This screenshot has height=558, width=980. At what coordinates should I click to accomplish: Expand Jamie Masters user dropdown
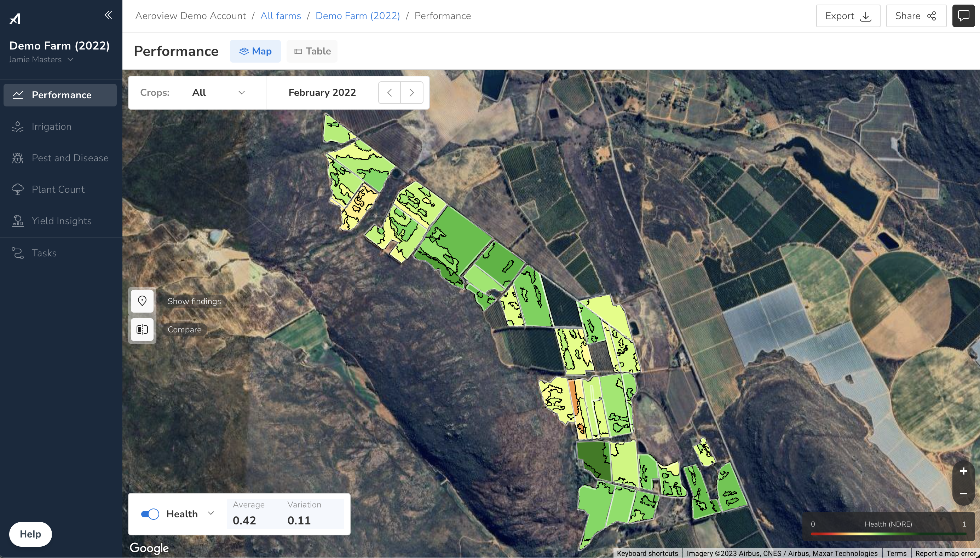41,59
